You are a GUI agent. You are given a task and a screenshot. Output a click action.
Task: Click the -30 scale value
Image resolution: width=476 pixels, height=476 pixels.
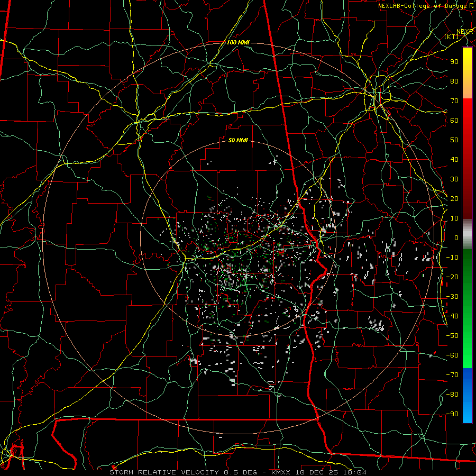(452, 297)
